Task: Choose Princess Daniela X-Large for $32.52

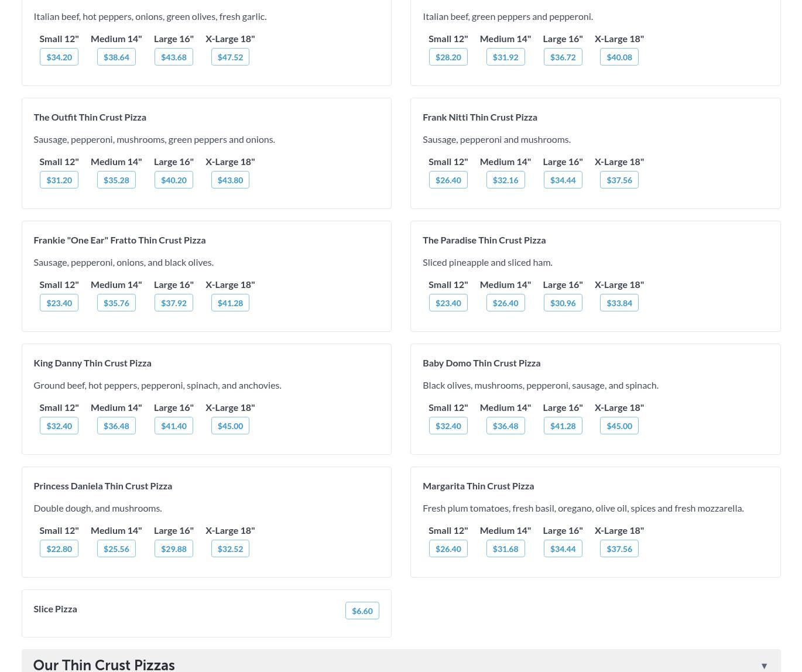Action: coord(230,548)
